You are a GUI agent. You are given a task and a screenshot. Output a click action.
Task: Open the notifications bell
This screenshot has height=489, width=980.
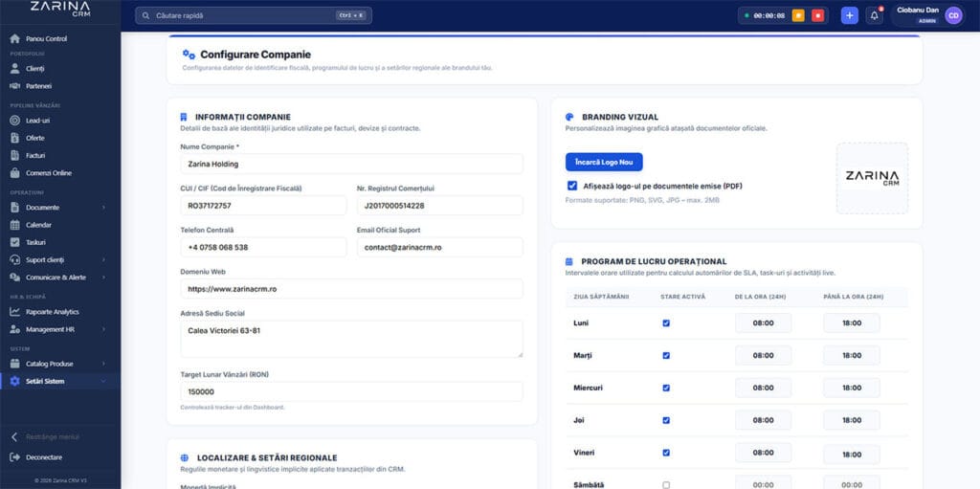click(x=875, y=15)
